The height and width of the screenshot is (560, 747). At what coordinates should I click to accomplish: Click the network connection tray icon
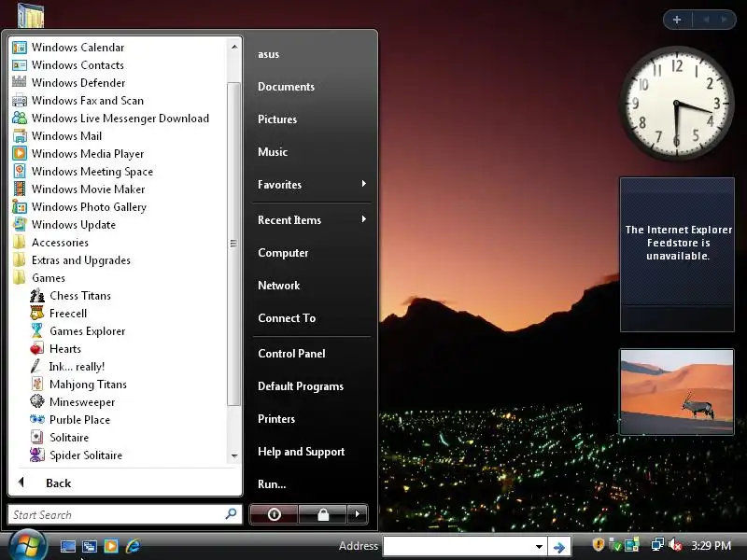click(x=657, y=545)
